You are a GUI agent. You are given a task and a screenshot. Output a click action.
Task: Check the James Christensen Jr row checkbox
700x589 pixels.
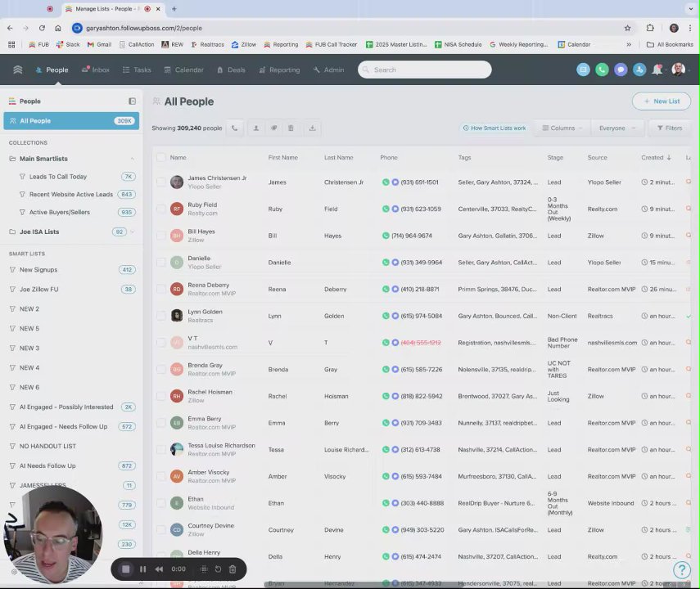pos(160,182)
